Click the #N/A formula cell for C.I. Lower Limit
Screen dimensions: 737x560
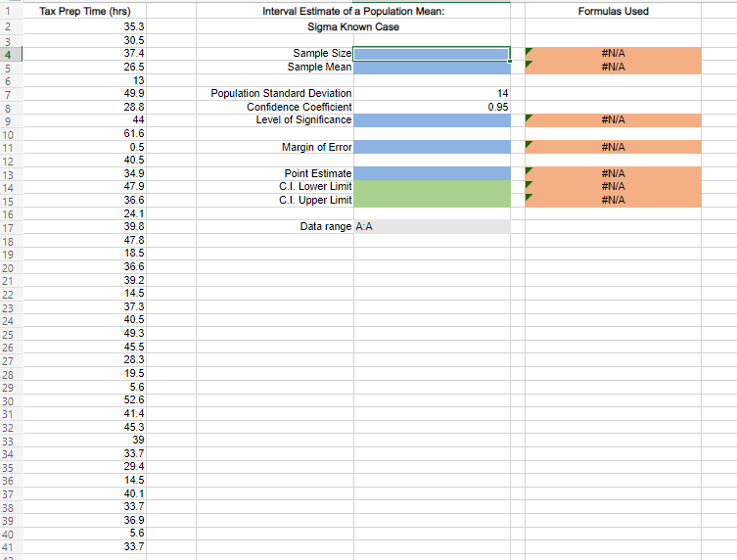pos(613,187)
